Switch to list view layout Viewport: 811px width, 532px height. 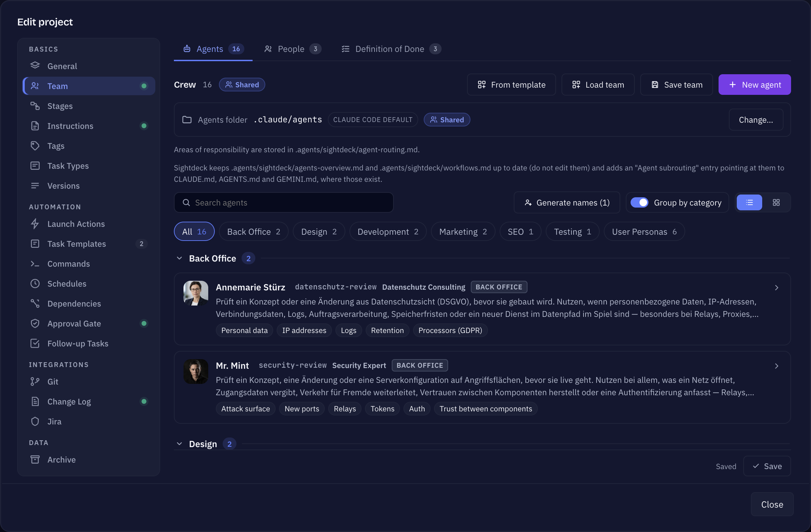pyautogui.click(x=749, y=202)
